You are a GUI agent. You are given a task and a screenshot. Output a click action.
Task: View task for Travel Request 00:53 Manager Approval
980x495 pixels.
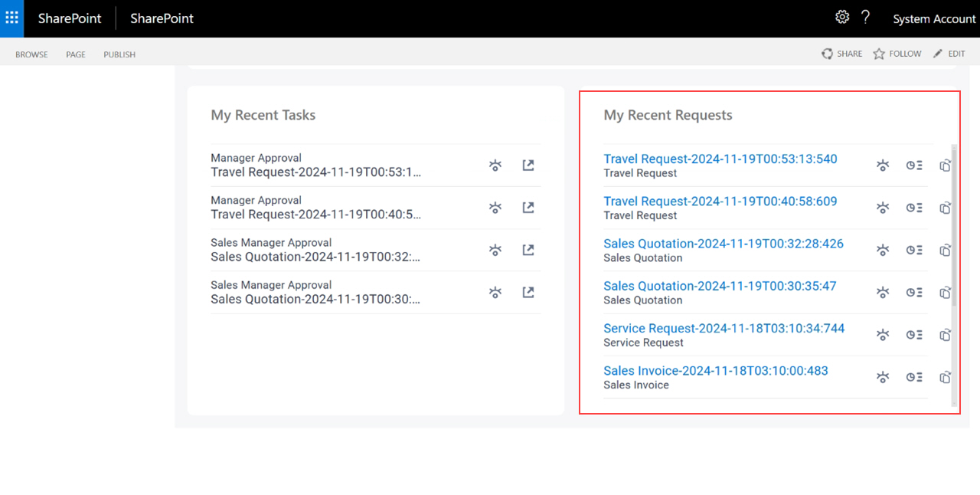[x=495, y=165]
